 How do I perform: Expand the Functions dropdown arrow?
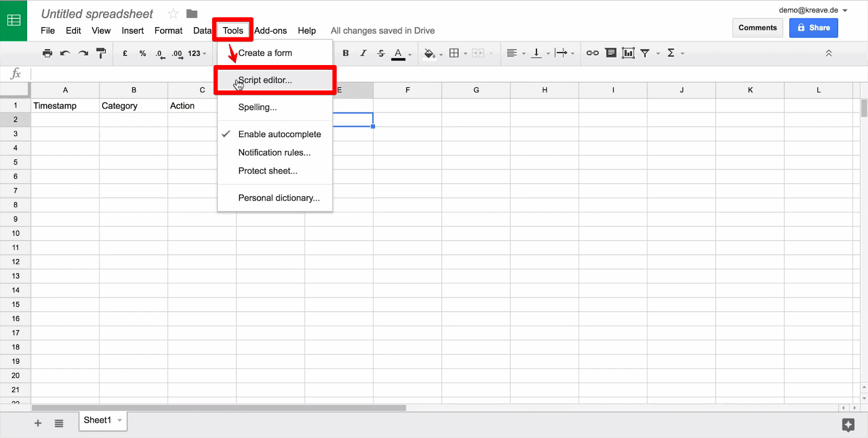pos(682,54)
